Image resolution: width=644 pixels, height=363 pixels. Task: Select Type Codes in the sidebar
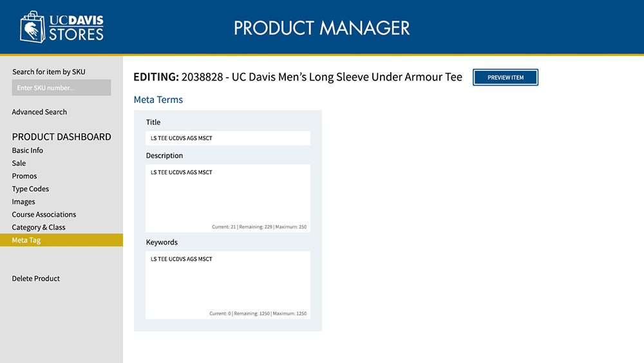[x=30, y=189]
